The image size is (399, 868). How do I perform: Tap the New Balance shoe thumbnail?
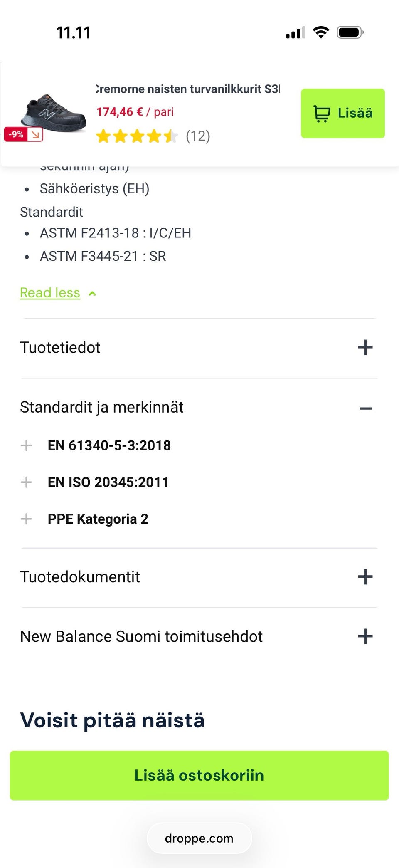click(x=54, y=113)
